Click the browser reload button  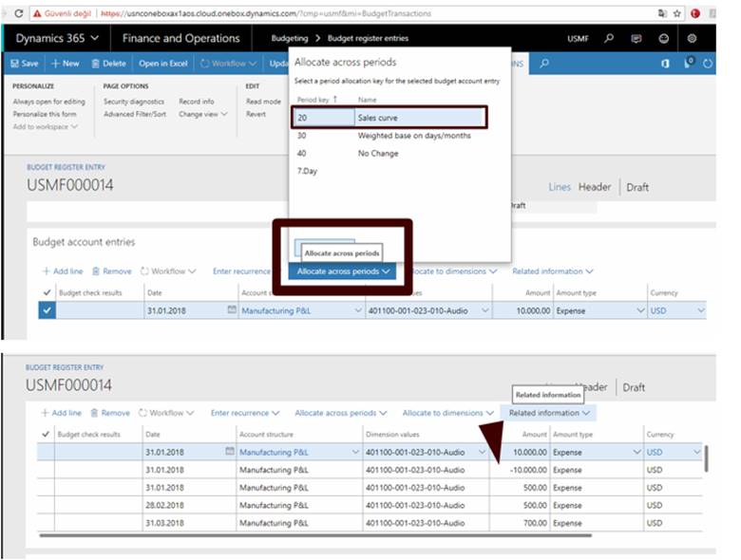tap(19, 14)
